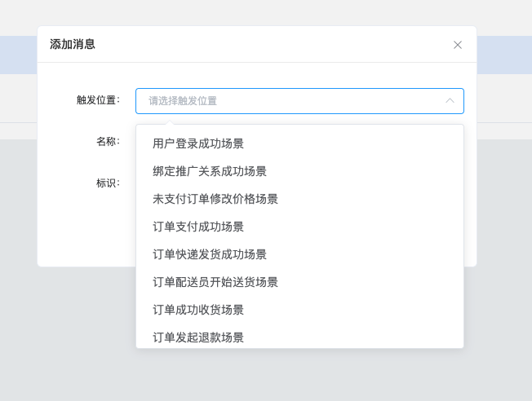Choose 绑定推广关系成功场景 from the list
Image resolution: width=532 pixels, height=401 pixels.
(299, 171)
